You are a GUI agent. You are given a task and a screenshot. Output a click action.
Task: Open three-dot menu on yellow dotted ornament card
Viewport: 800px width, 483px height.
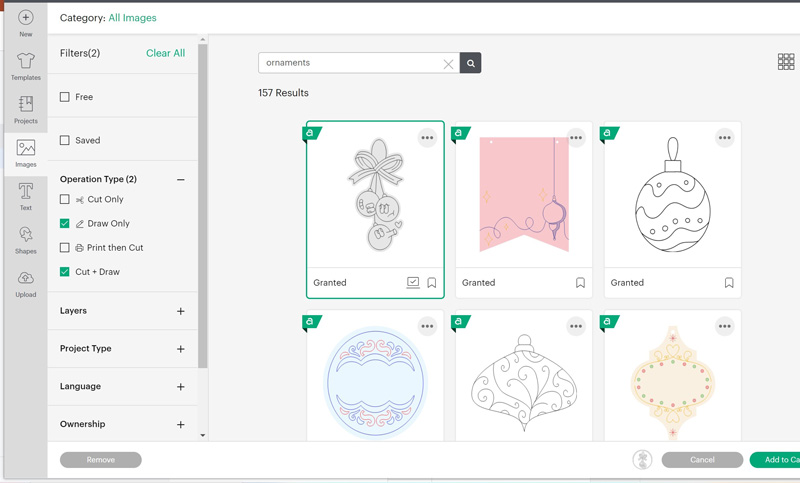click(724, 326)
